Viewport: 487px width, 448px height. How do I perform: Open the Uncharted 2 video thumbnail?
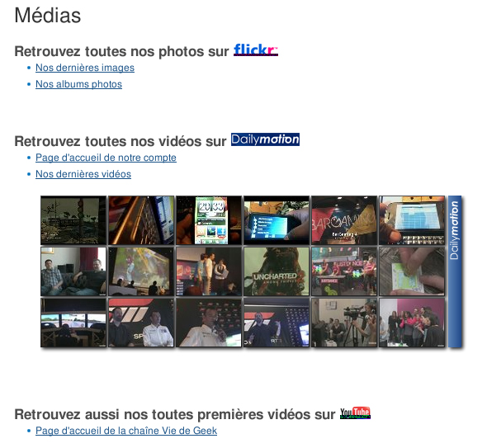[x=277, y=271]
